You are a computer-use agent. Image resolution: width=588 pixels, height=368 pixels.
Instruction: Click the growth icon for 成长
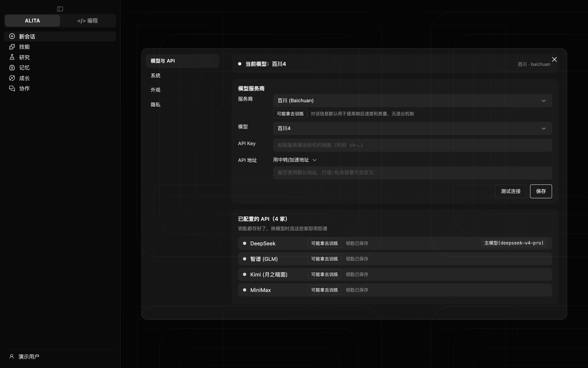(12, 78)
